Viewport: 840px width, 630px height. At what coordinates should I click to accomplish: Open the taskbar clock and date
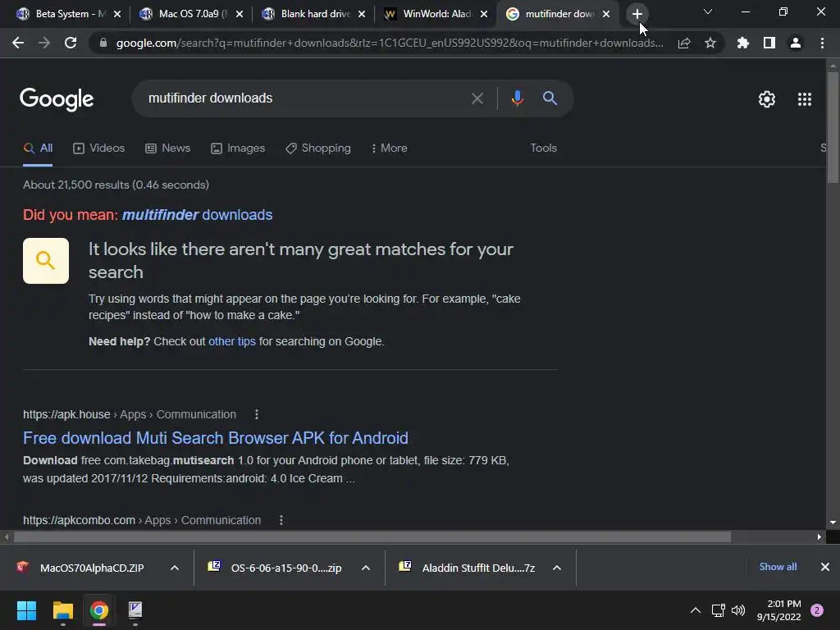point(778,610)
